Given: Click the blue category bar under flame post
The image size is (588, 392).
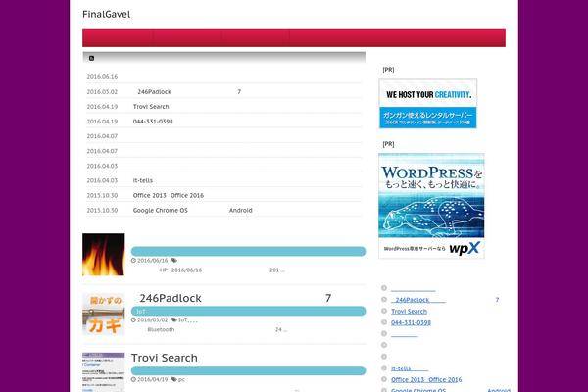Looking at the screenshot, I should (x=248, y=251).
